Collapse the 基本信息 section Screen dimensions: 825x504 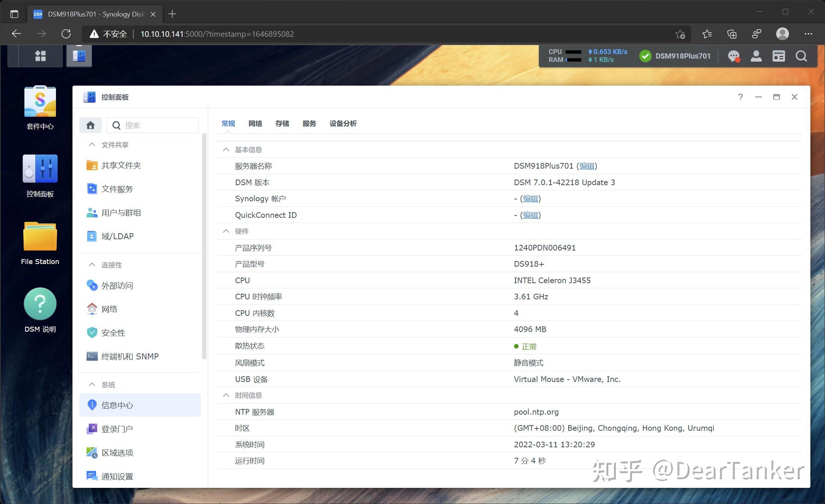(x=226, y=149)
